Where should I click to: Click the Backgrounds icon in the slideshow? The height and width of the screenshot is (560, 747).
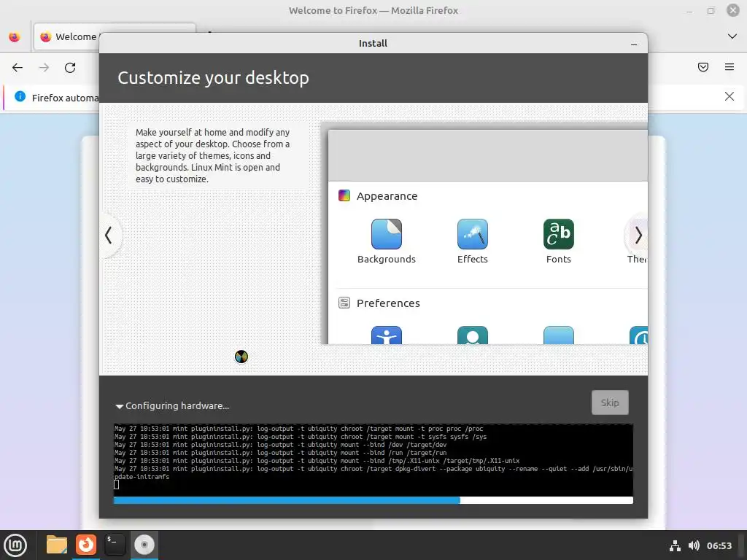[387, 234]
